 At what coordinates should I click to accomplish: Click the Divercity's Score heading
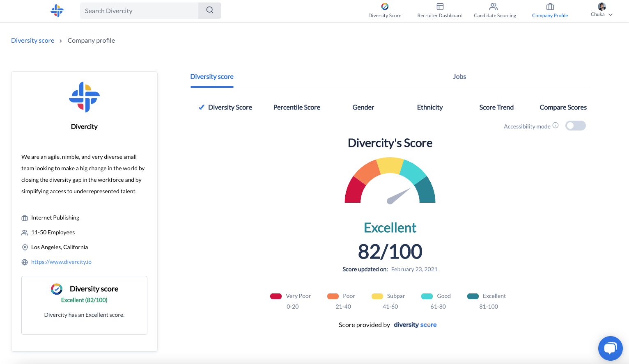390,143
